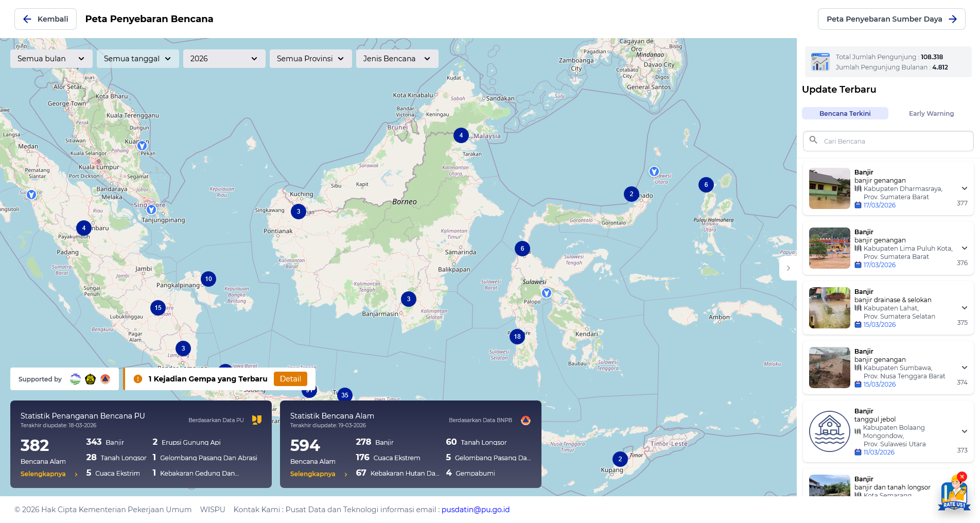980x523 pixels.
Task: Click the cluster marker 6 near Halmahera
Action: click(706, 185)
